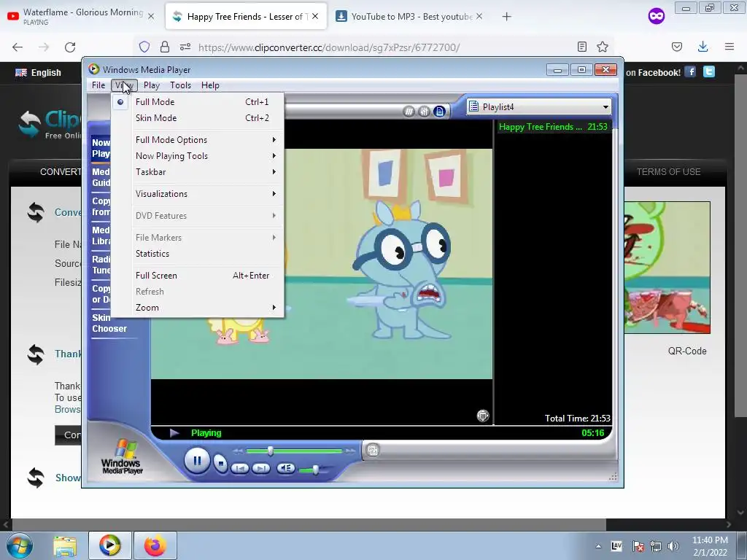Screen dimensions: 747x560
Task: Open the Tools menu
Action: [x=181, y=85]
